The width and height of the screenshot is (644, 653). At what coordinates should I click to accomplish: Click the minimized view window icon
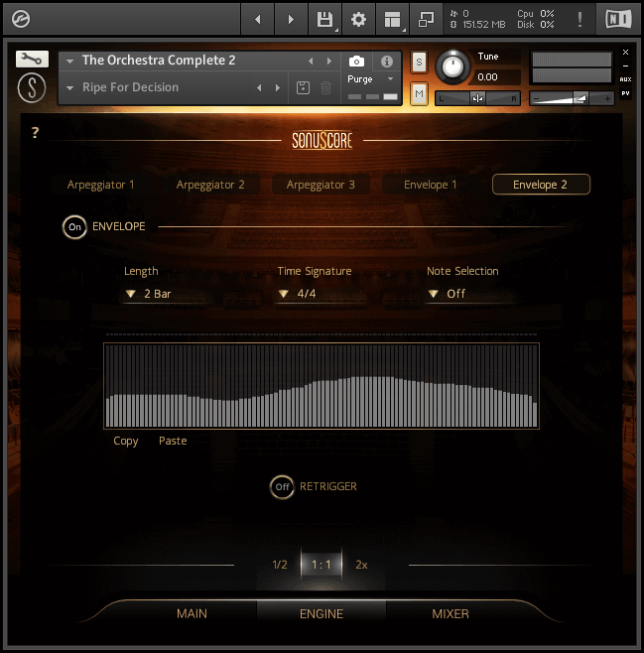point(426,19)
